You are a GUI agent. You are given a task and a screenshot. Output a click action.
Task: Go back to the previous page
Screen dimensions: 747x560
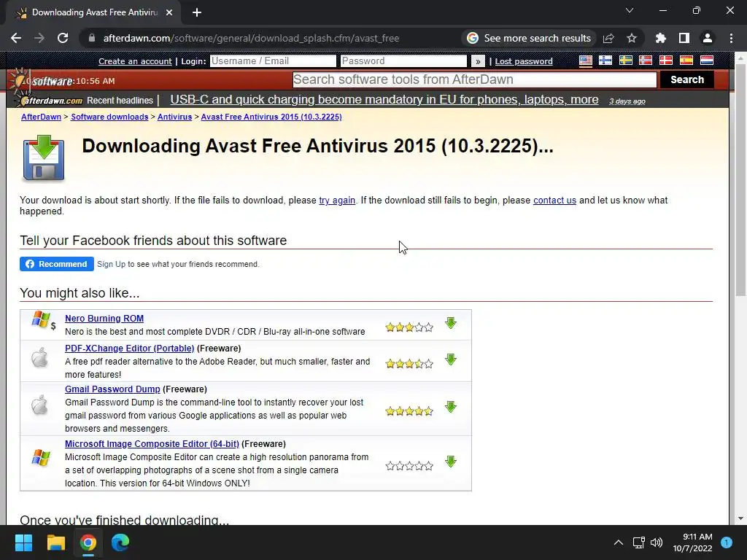pos(16,38)
